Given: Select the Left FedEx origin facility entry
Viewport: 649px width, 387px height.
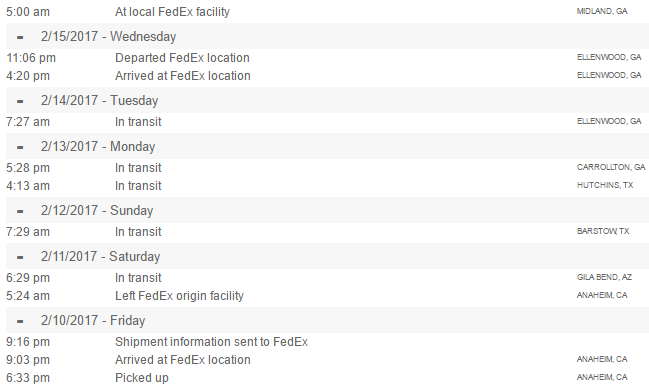Looking at the screenshot, I should 179,296.
